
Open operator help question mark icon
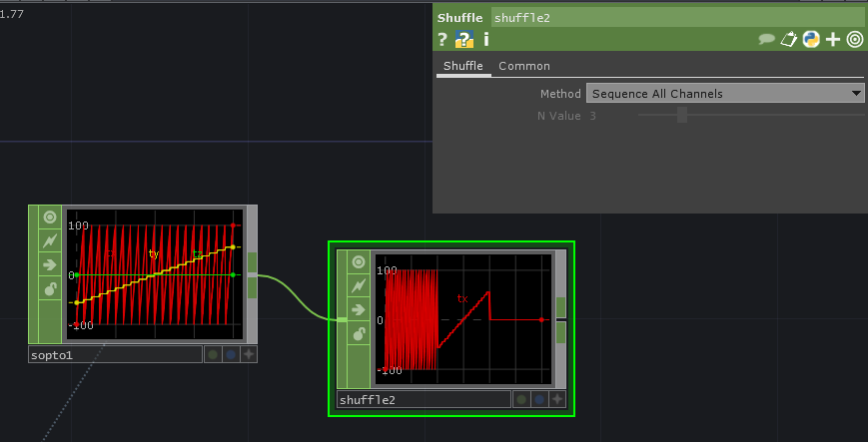click(x=442, y=40)
